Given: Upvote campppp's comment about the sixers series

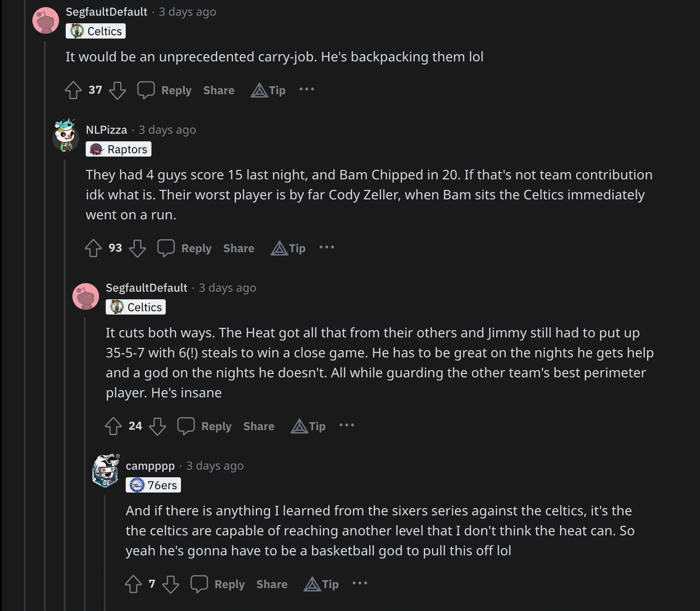Looking at the screenshot, I should pos(133,584).
